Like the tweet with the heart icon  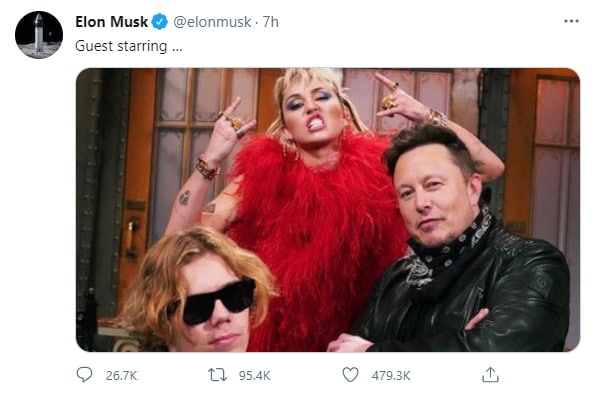(x=350, y=375)
